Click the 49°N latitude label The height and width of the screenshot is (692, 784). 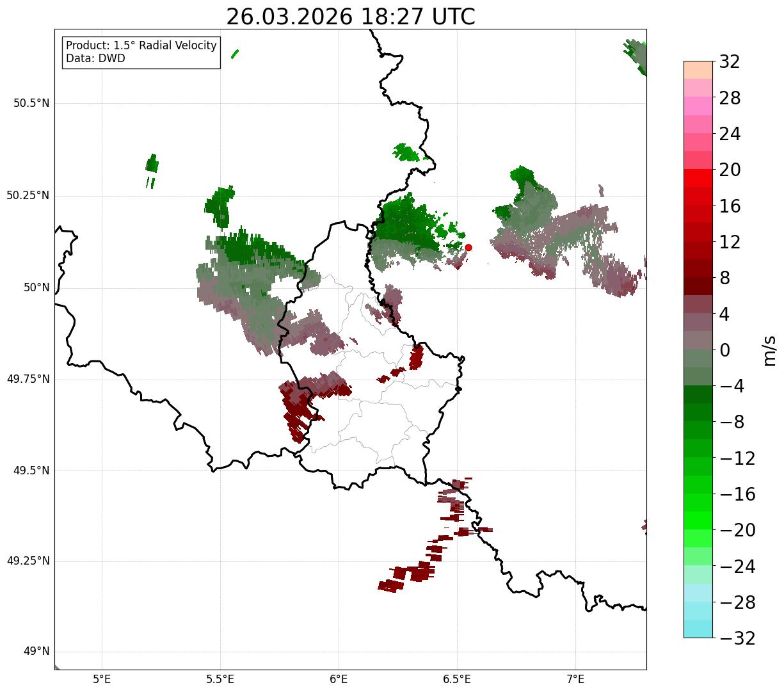36,652
